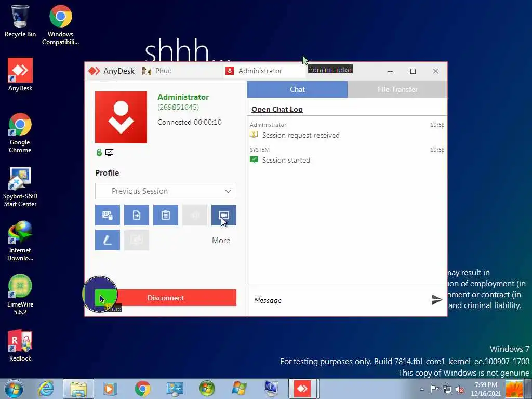The width and height of the screenshot is (532, 399).
Task: Click the Message input field
Action: [339, 300]
